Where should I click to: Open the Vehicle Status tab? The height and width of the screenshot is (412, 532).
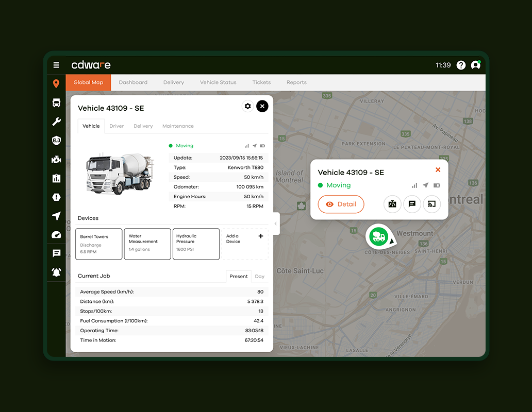click(218, 82)
